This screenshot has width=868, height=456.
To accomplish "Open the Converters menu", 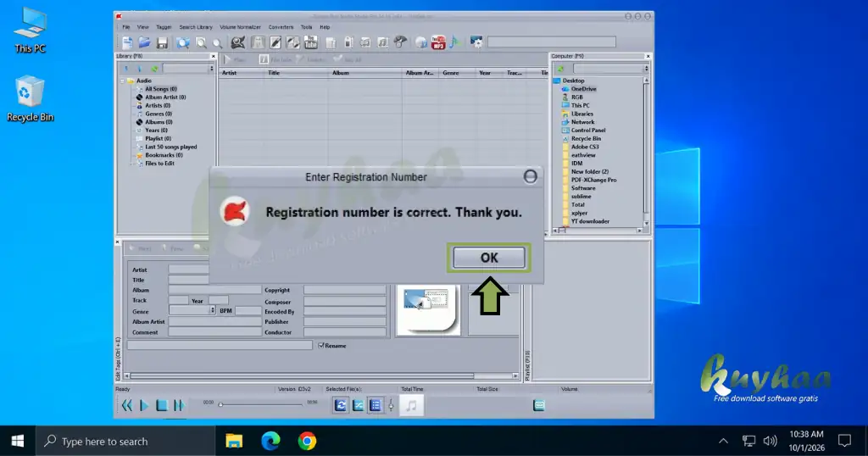I will pyautogui.click(x=281, y=26).
